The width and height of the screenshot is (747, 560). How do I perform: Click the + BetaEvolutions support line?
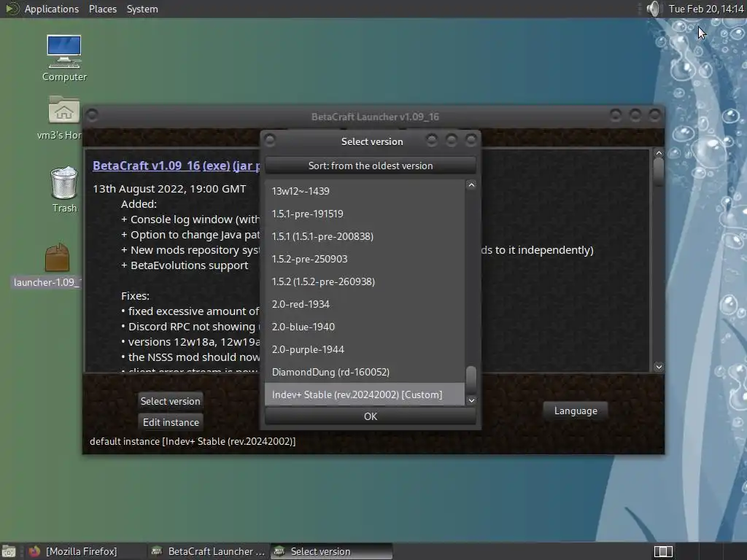[185, 265]
